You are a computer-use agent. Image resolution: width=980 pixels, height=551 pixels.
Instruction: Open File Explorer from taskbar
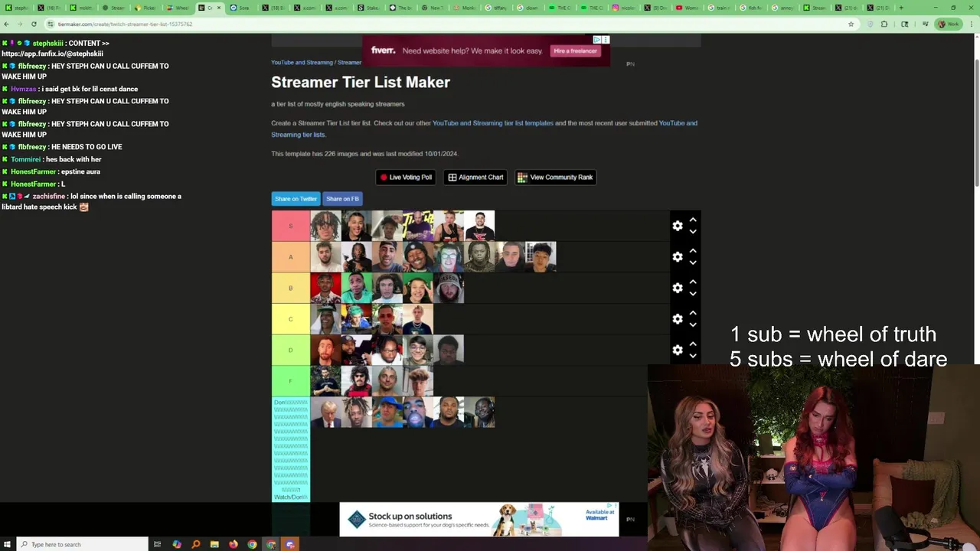[x=214, y=544]
